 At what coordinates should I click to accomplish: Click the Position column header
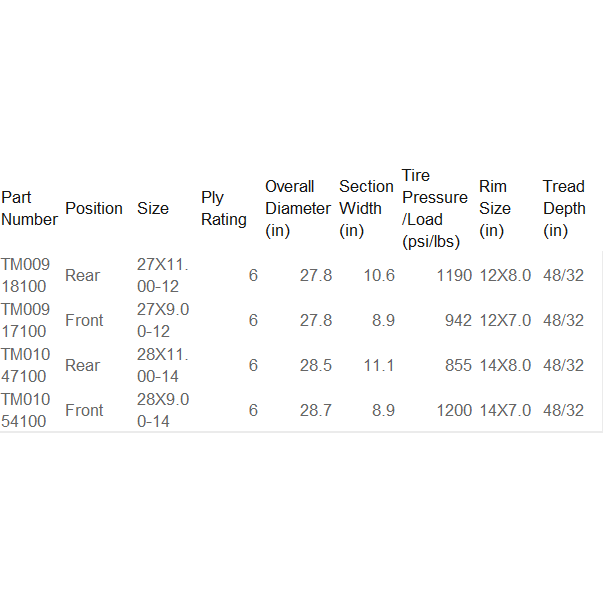(94, 208)
